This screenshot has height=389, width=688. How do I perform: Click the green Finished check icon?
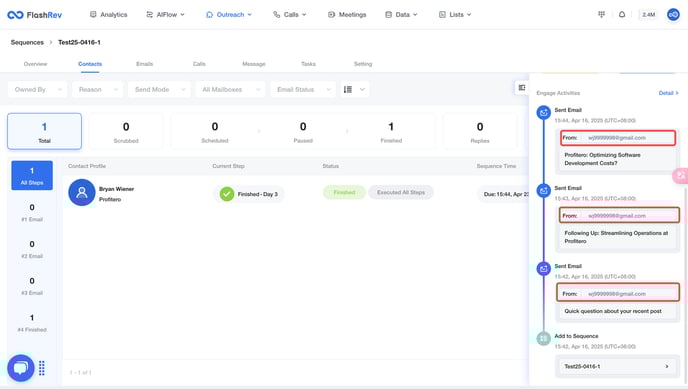[x=227, y=194]
